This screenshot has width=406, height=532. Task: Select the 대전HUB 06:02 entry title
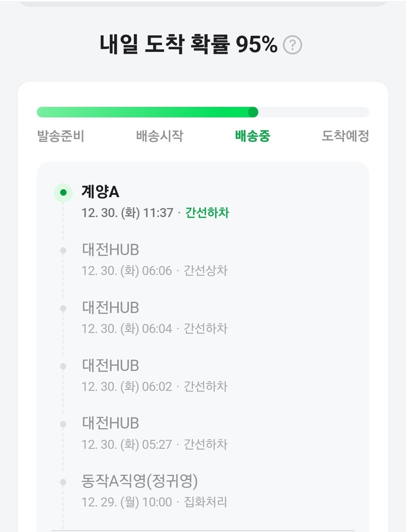[111, 366]
